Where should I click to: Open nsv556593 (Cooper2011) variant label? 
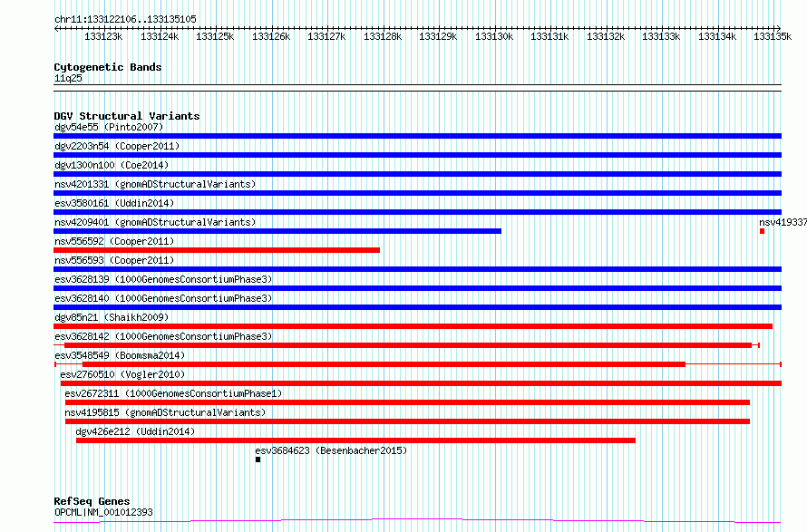pyautogui.click(x=114, y=260)
